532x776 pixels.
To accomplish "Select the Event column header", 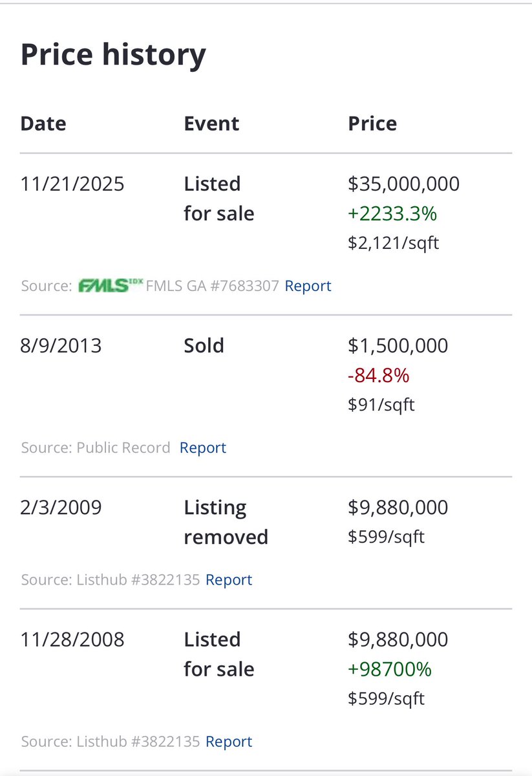I will click(x=211, y=124).
